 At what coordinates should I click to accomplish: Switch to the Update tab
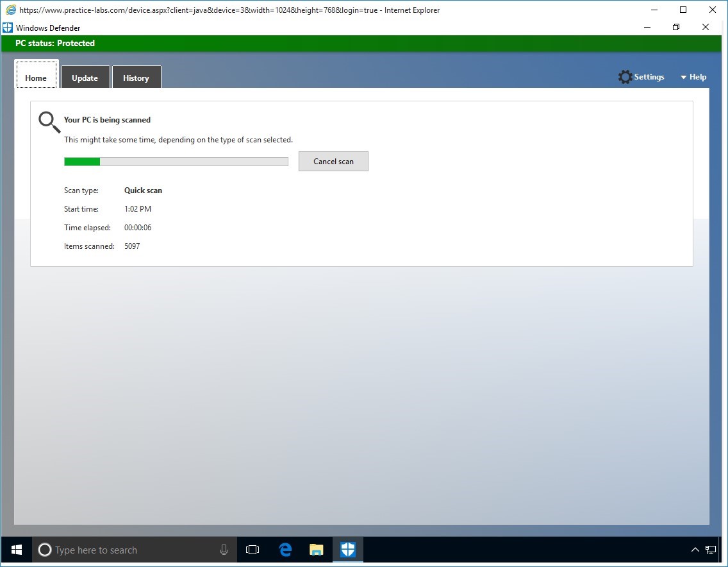click(85, 78)
